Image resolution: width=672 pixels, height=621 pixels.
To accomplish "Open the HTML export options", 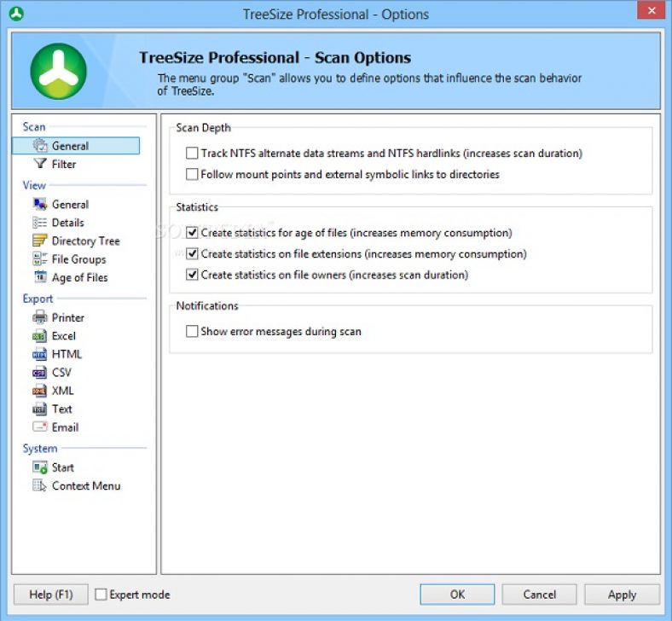I will tap(67, 354).
